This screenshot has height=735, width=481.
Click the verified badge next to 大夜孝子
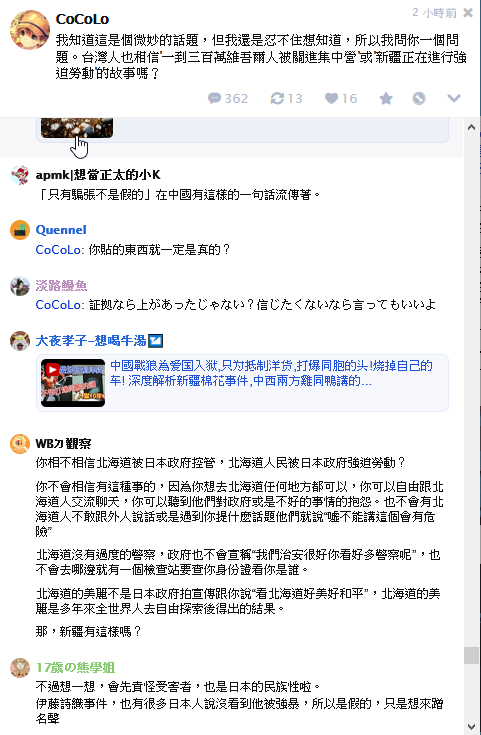(x=155, y=341)
